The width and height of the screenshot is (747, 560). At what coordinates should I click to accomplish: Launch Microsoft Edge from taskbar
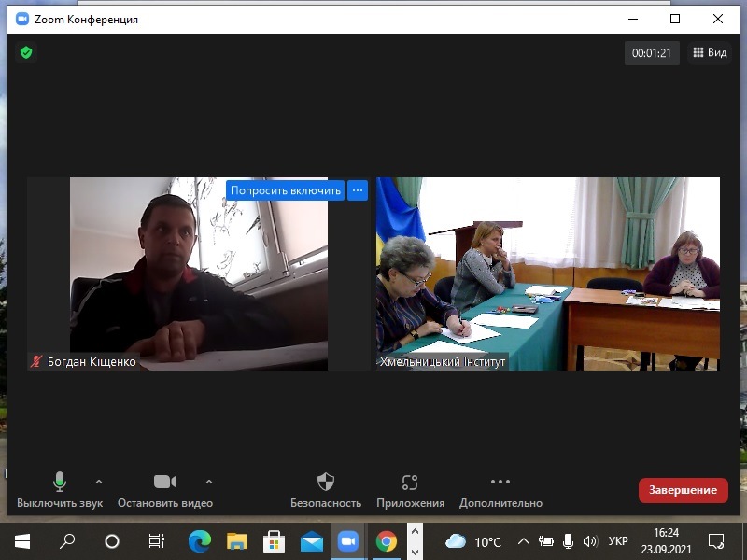pos(200,541)
